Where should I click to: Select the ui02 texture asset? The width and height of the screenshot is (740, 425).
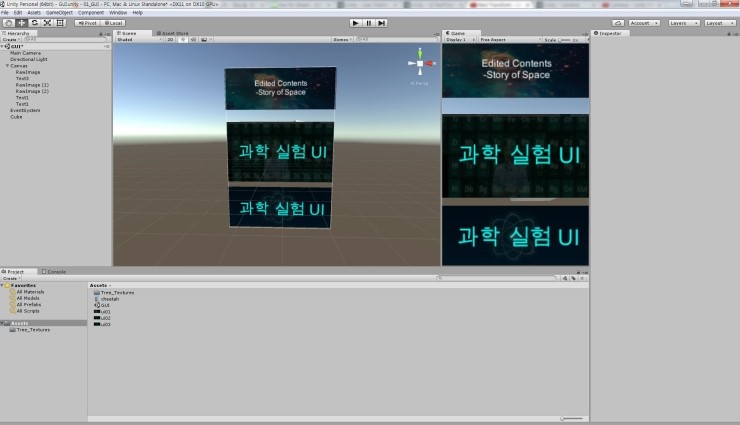pyautogui.click(x=102, y=318)
